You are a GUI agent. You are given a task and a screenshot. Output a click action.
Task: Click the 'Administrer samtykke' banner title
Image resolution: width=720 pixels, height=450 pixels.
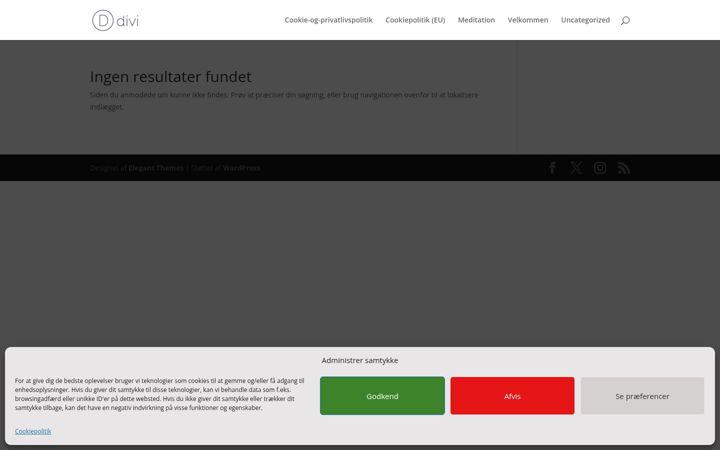click(x=360, y=360)
